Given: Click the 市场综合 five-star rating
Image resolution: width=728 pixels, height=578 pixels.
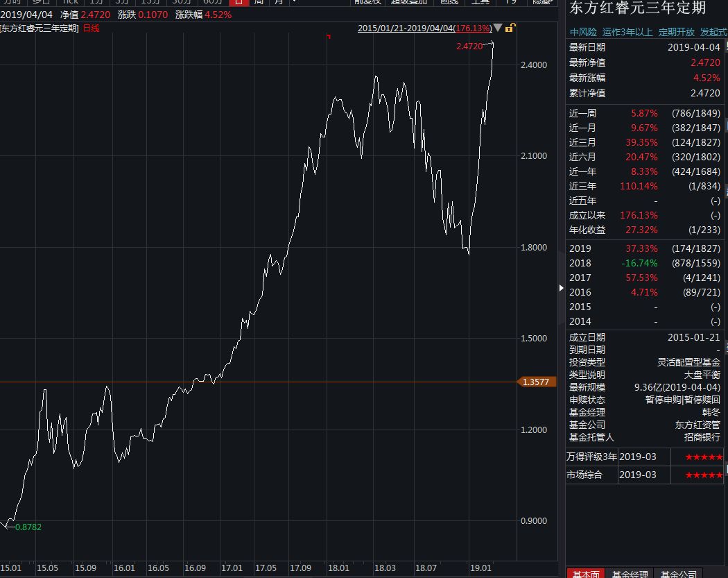Looking at the screenshot, I should click(x=704, y=475).
